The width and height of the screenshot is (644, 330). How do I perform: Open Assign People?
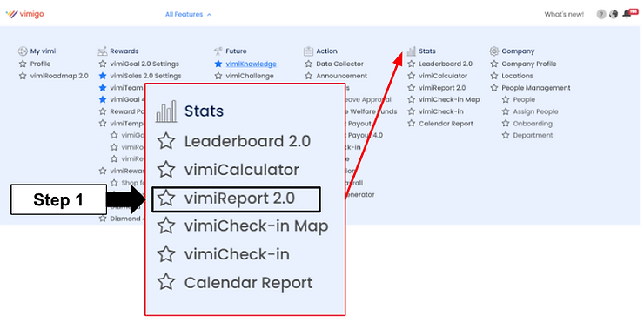[535, 111]
